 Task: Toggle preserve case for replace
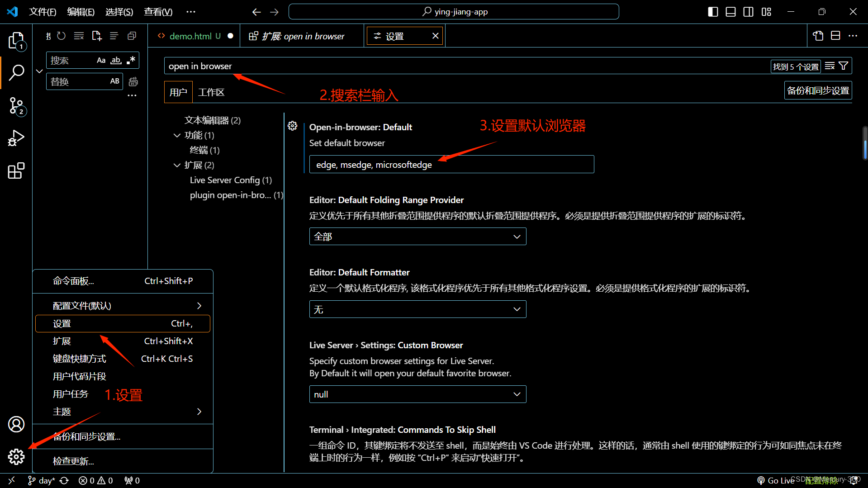point(114,81)
